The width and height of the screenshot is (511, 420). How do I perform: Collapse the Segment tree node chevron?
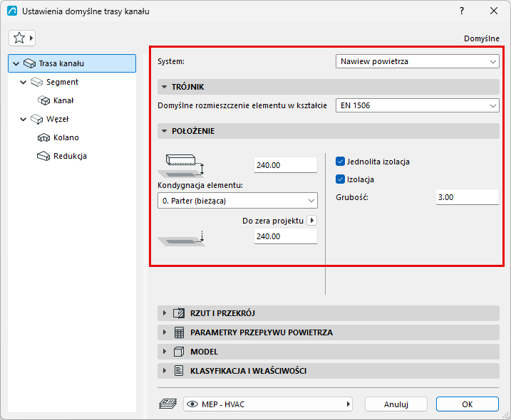(23, 82)
